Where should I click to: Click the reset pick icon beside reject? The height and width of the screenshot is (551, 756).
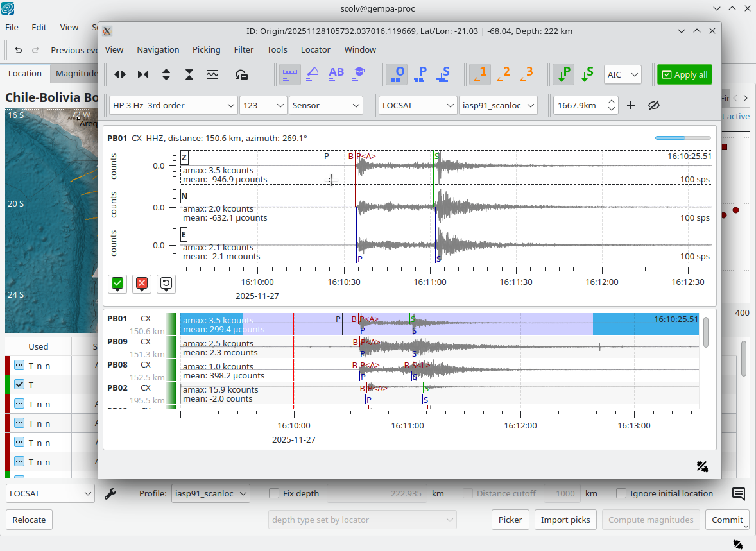tap(166, 284)
